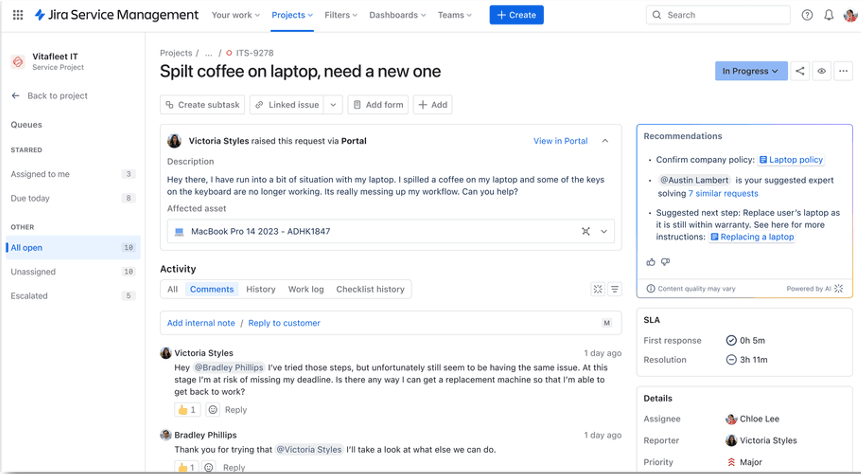The height and width of the screenshot is (474, 861).
Task: Open the In Progress status dropdown
Action: (x=751, y=71)
